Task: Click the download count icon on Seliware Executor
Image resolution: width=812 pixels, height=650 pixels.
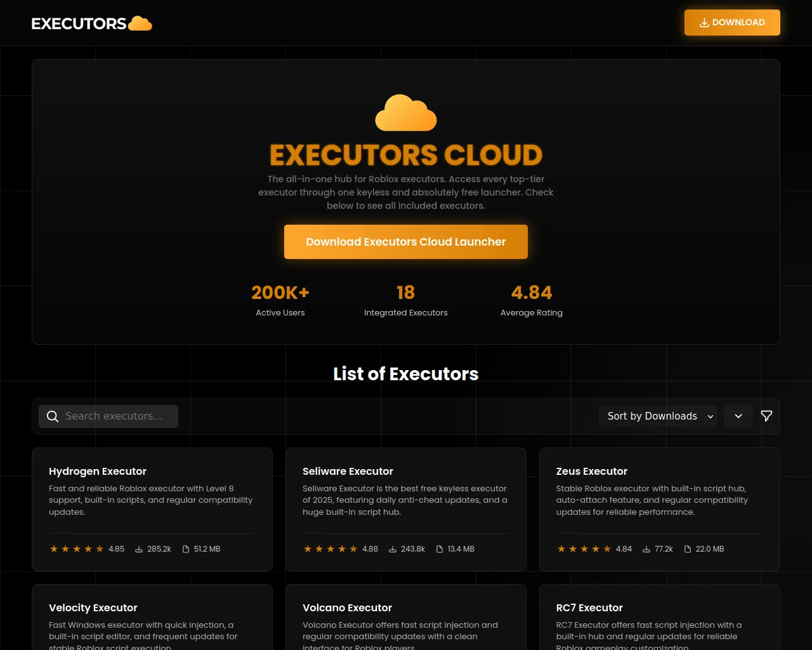Action: coord(393,549)
